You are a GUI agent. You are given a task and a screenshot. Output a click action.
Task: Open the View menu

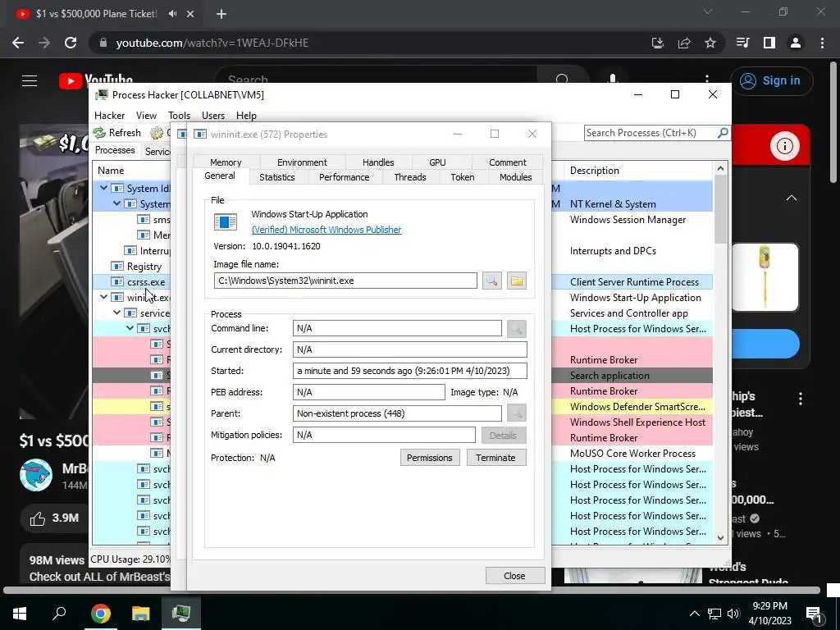click(x=146, y=115)
